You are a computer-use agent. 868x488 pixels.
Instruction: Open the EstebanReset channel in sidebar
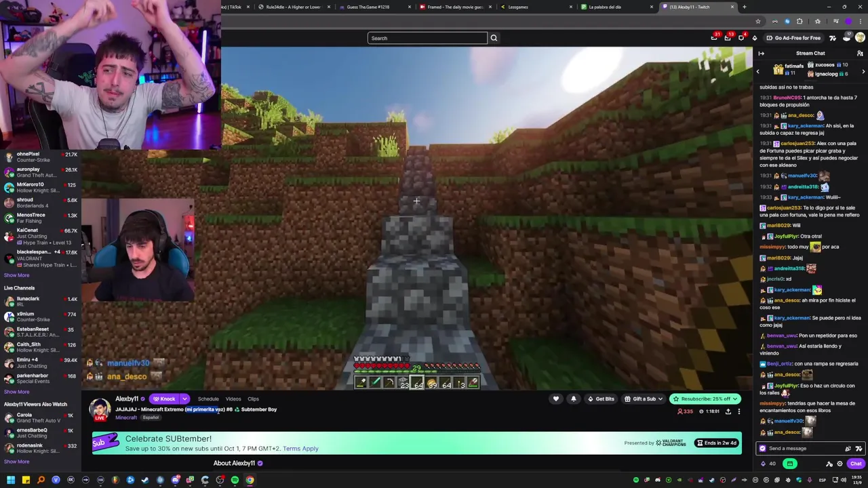coord(41,332)
